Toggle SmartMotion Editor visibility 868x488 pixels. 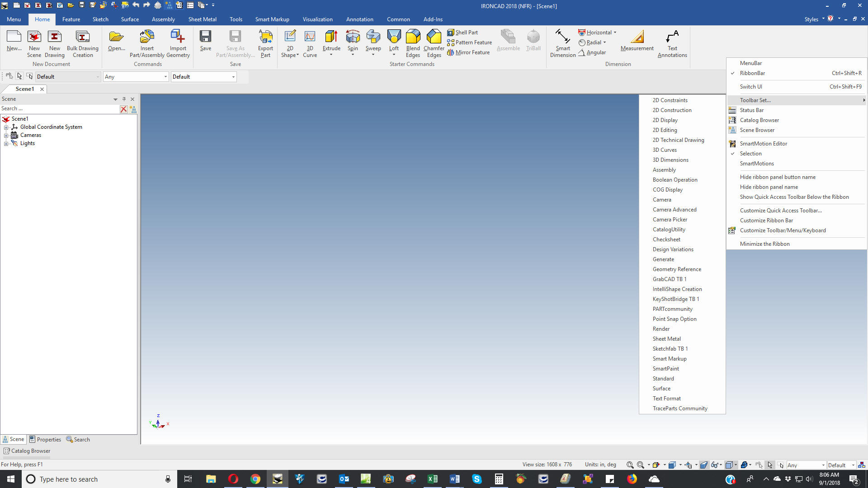pyautogui.click(x=797, y=144)
